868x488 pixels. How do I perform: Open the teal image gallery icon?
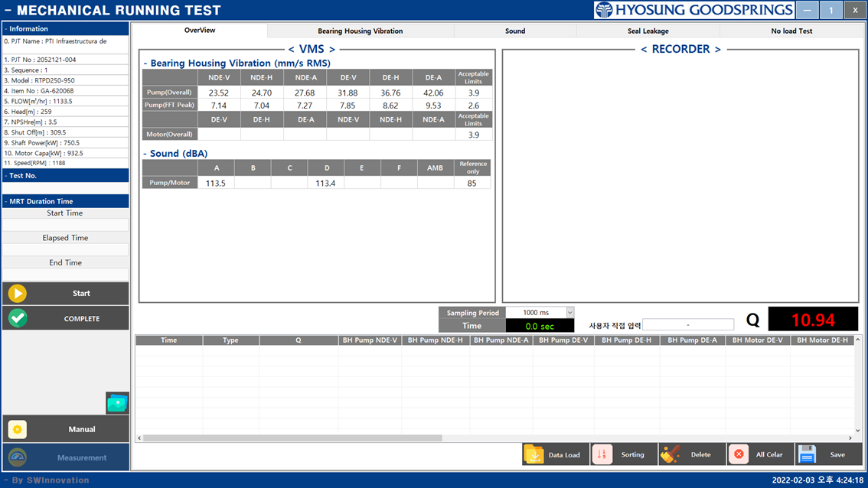click(x=117, y=403)
